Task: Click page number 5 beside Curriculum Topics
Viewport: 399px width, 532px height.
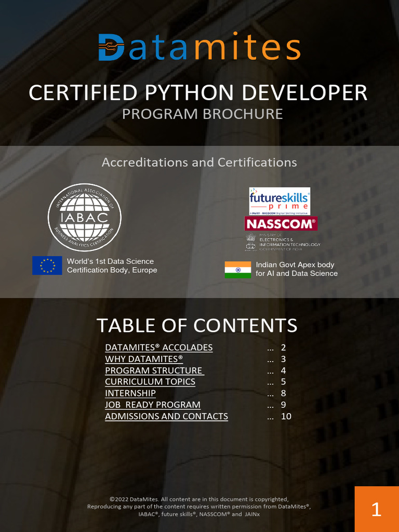Action: pyautogui.click(x=283, y=382)
